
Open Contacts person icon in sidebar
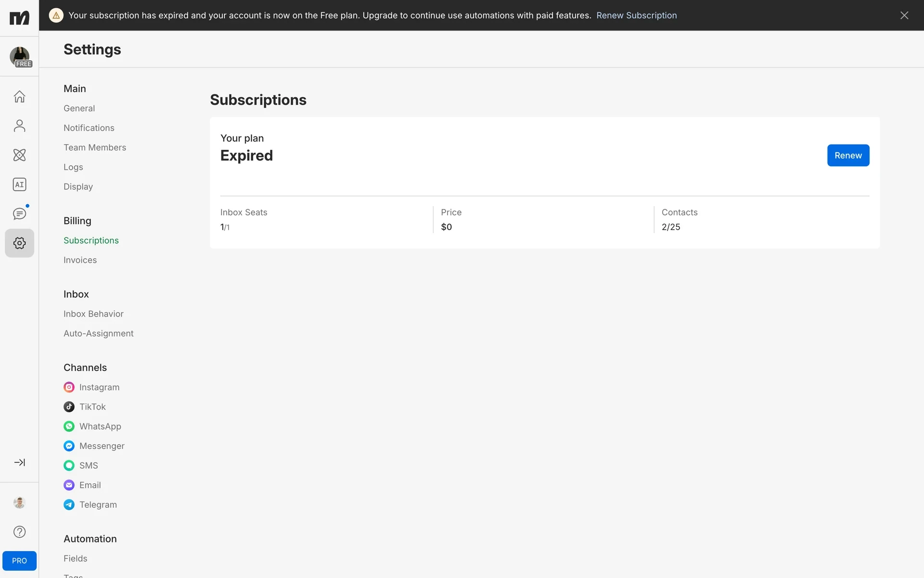(19, 126)
